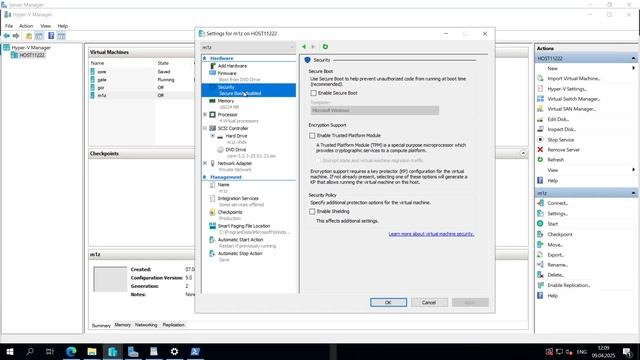Select Automatic Start Action item

(240, 240)
